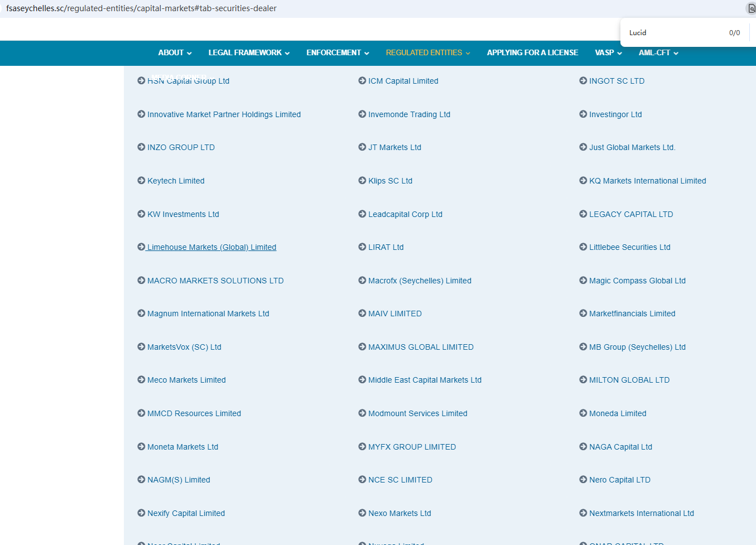Image resolution: width=756 pixels, height=545 pixels.
Task: Expand the VASP dropdown menu
Action: [x=608, y=53]
